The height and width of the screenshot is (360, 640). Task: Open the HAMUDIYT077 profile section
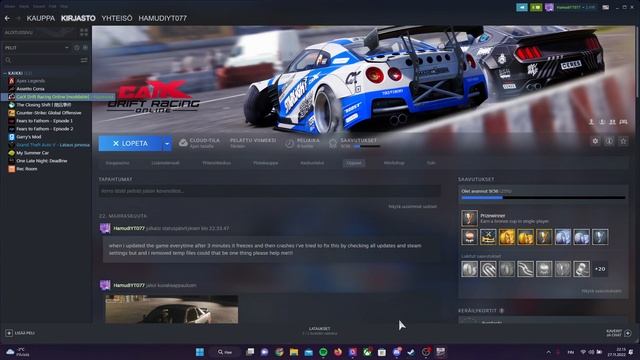pyautogui.click(x=162, y=18)
